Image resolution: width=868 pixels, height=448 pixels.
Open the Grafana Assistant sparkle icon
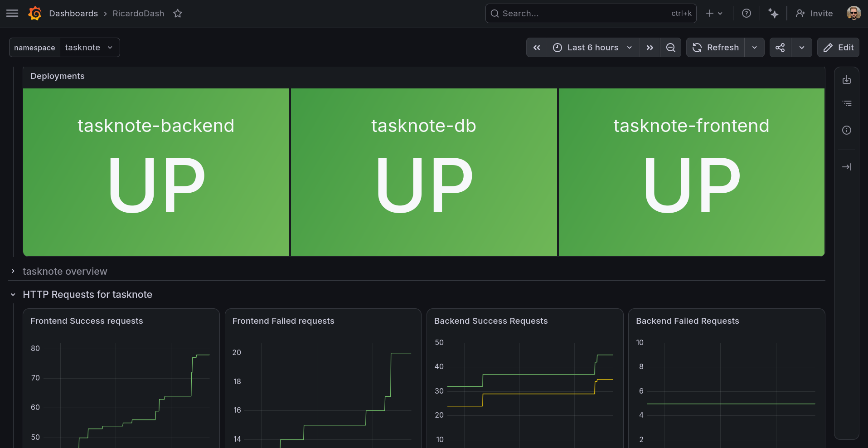coord(773,14)
